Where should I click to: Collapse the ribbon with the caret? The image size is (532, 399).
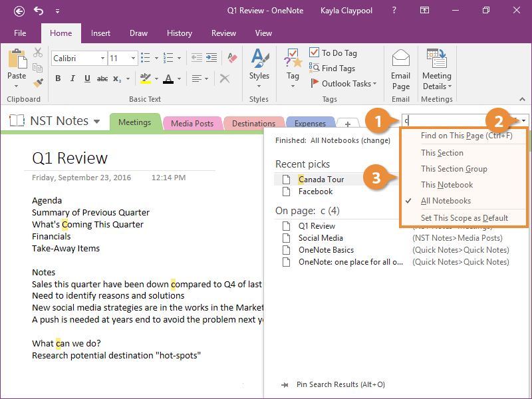522,99
